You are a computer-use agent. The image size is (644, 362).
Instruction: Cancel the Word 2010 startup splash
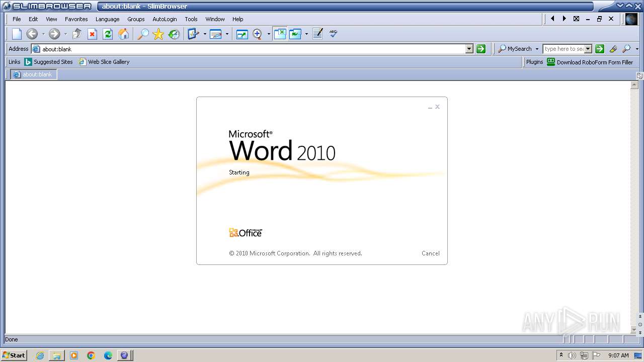point(431,253)
